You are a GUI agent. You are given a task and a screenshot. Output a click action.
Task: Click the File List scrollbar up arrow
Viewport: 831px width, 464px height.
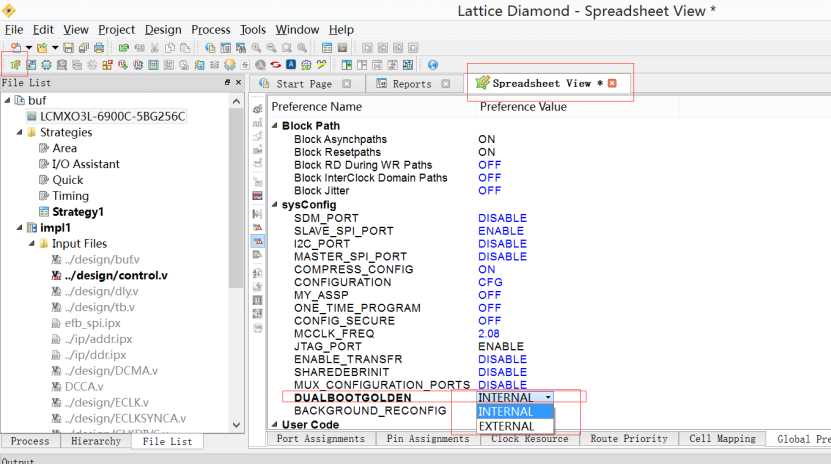click(236, 101)
